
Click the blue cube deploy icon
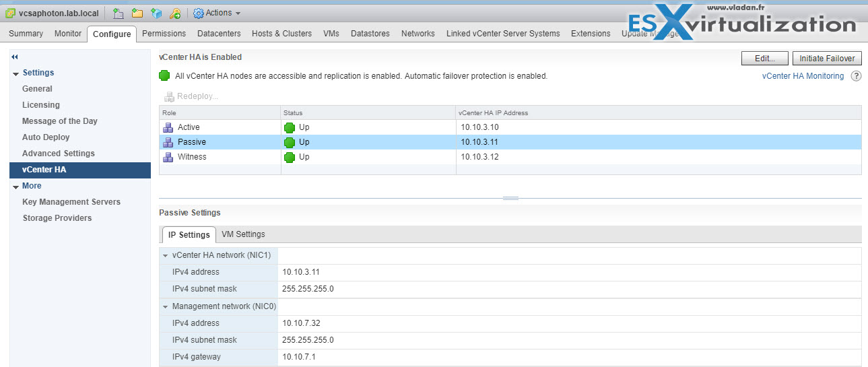point(156,13)
